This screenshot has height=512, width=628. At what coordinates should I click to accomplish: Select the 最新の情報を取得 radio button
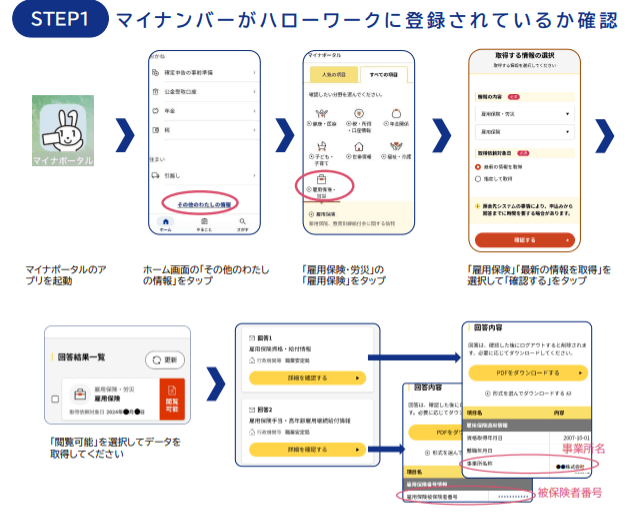click(x=478, y=166)
